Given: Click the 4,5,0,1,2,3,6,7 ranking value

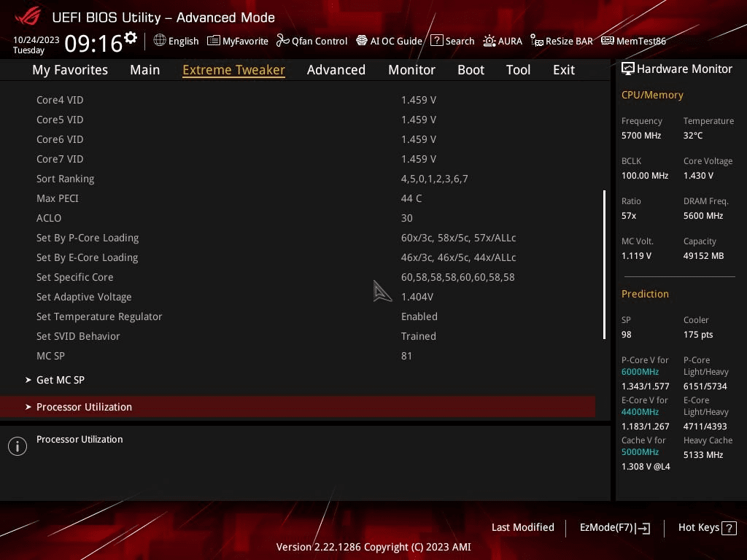Looking at the screenshot, I should [x=435, y=179].
